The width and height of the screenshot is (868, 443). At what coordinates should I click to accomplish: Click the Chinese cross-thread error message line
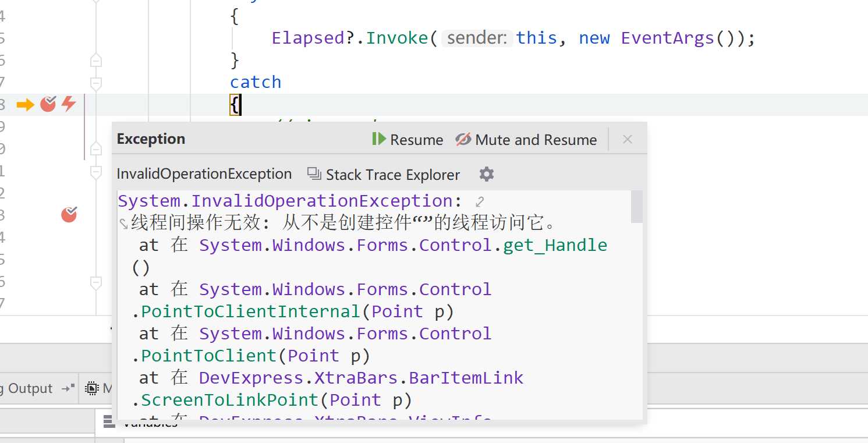[x=343, y=223]
